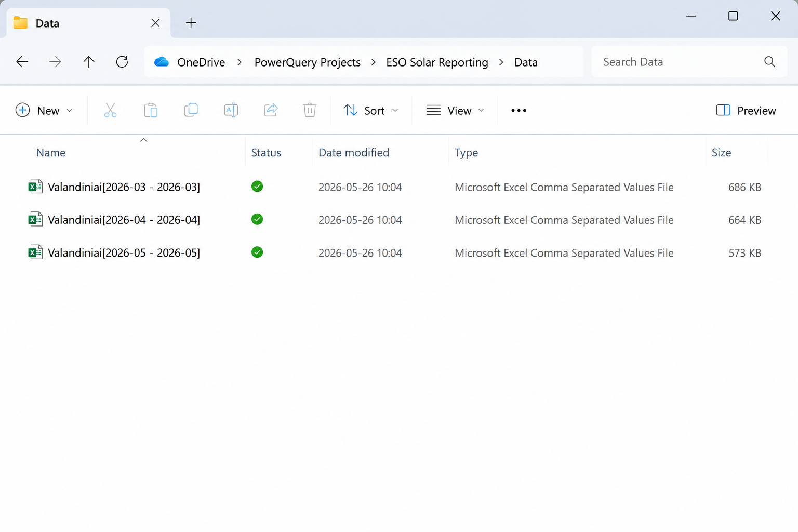Select file Valandiniai[2026-04 - 2026-04]
Viewport: 798px width, 532px height.
124,220
